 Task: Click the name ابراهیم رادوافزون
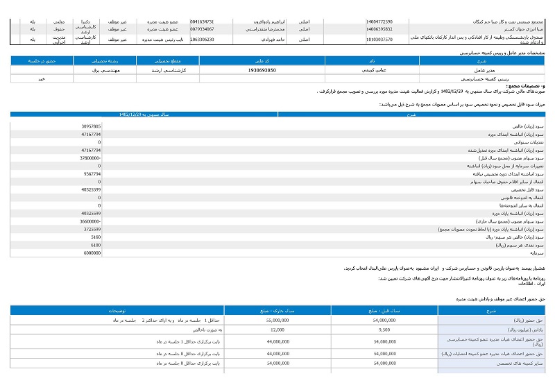click(x=269, y=22)
